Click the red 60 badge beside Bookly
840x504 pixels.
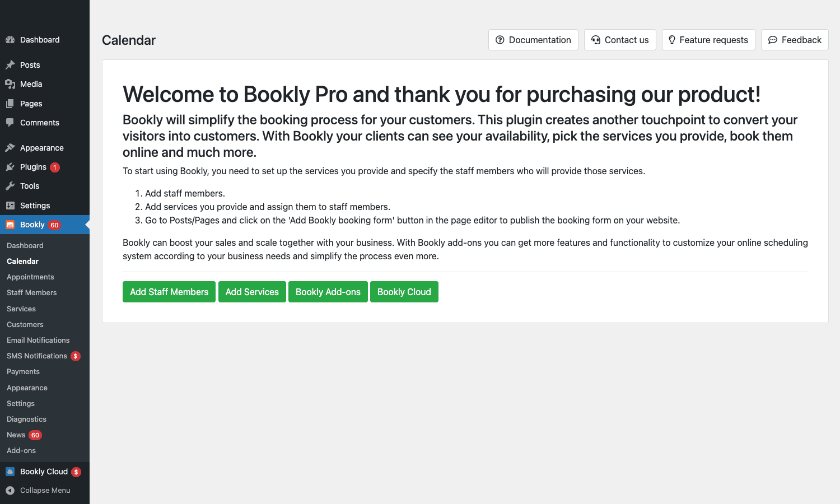point(54,225)
